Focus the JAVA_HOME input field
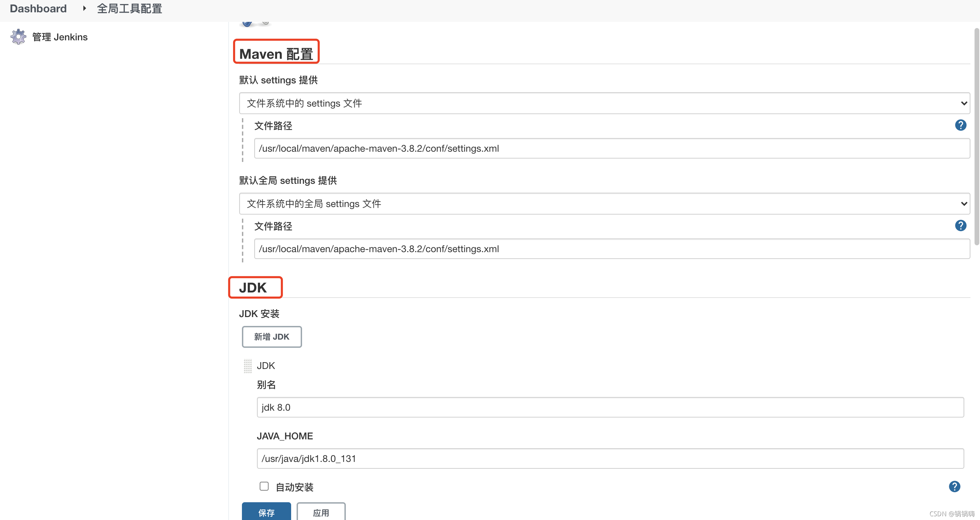980x520 pixels. click(x=610, y=459)
